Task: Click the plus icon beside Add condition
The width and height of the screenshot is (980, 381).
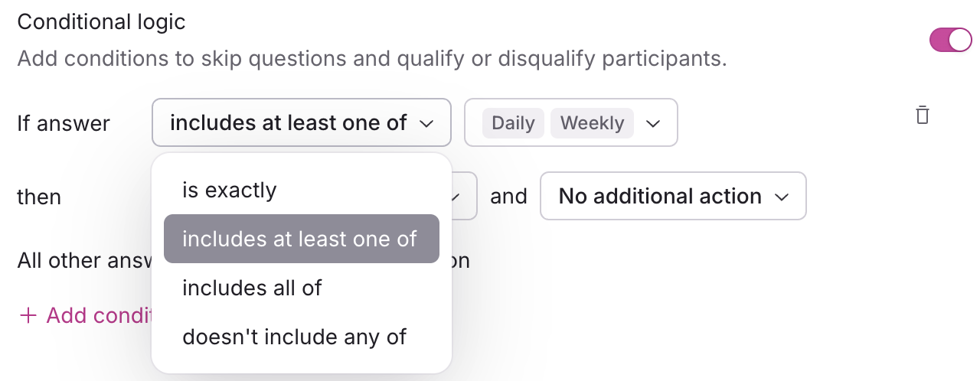Action: [28, 315]
